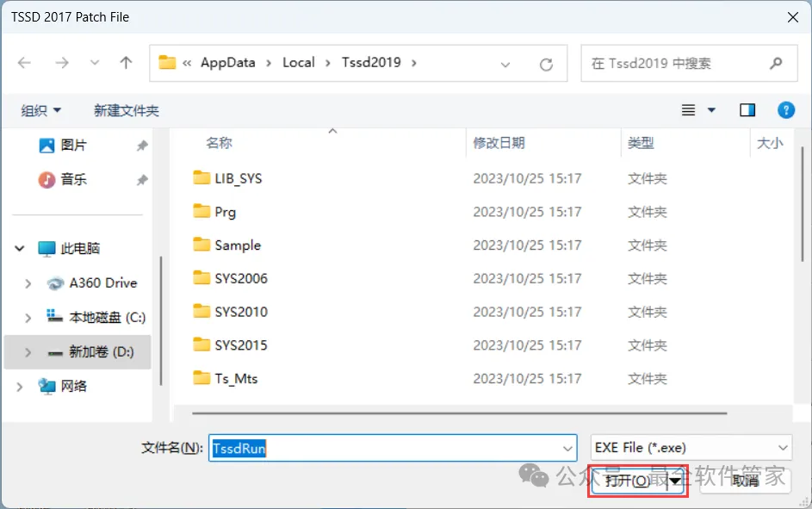Image resolution: width=812 pixels, height=509 pixels.
Task: Sort by 修改日期 column
Action: coord(499,143)
